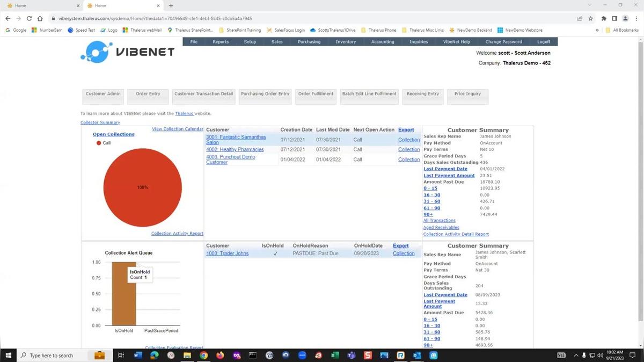Open Firefox from the taskbar
The width and height of the screenshot is (644, 362).
click(x=220, y=355)
